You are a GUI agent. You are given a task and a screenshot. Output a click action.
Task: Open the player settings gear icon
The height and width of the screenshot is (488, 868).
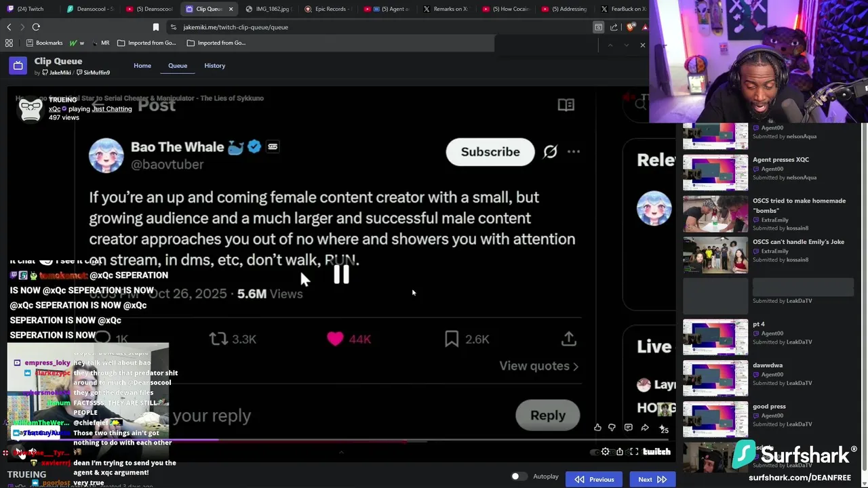click(605, 452)
